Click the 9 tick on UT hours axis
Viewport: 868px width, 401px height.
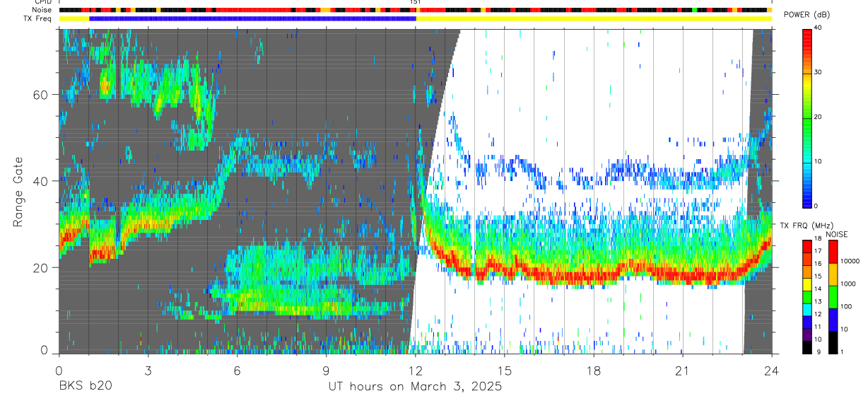pyautogui.click(x=326, y=371)
